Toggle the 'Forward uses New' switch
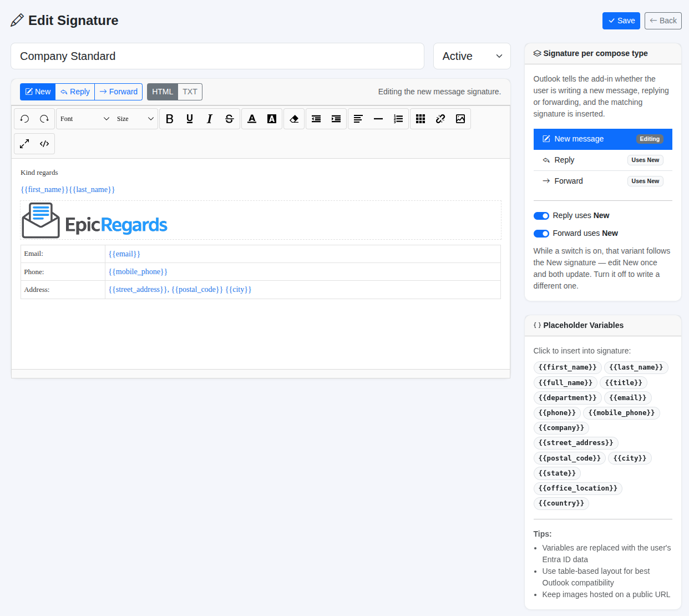This screenshot has width=689, height=616. [x=541, y=234]
